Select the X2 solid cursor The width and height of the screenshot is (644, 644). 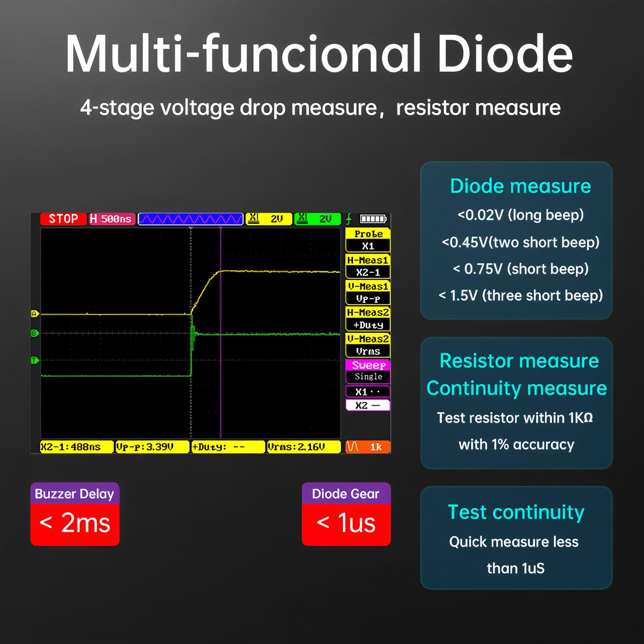point(368,405)
